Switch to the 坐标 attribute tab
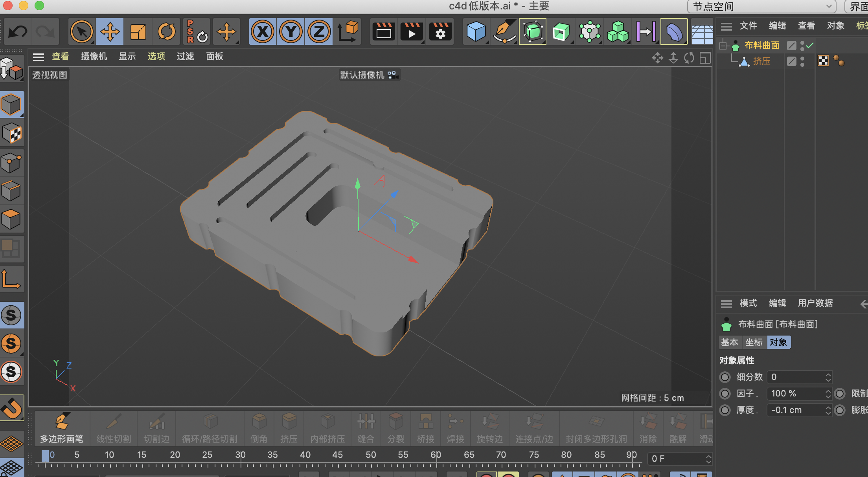868x477 pixels. point(754,342)
